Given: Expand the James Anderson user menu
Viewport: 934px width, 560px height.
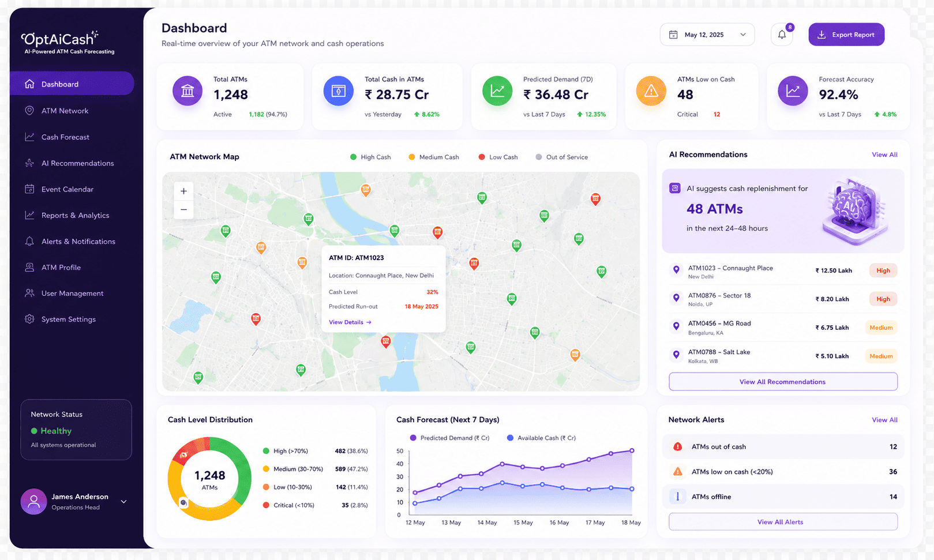Looking at the screenshot, I should (123, 502).
